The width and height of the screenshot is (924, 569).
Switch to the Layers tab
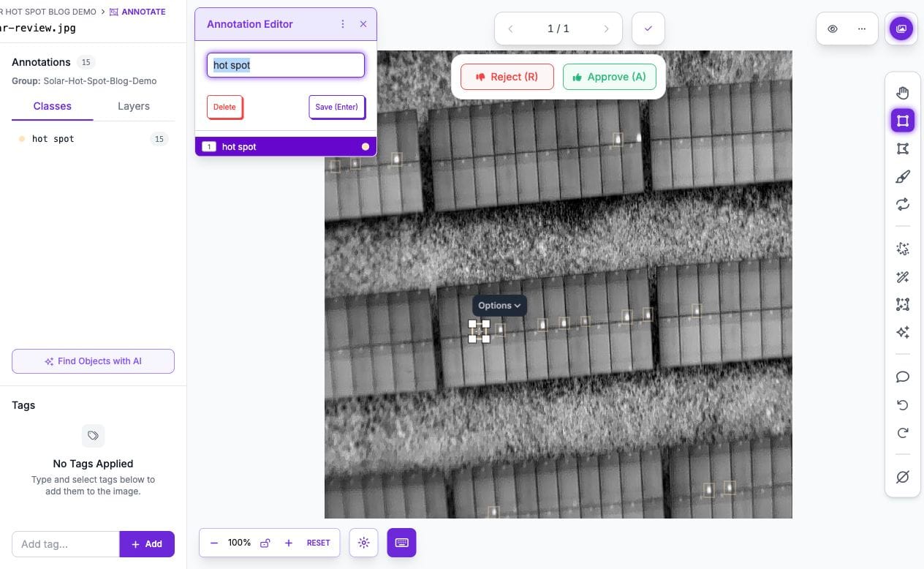pyautogui.click(x=134, y=106)
